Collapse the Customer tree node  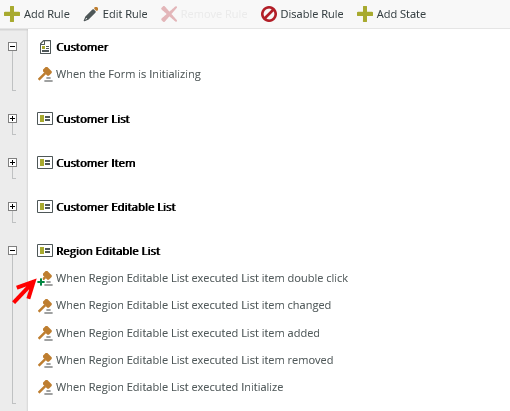[x=13, y=46]
